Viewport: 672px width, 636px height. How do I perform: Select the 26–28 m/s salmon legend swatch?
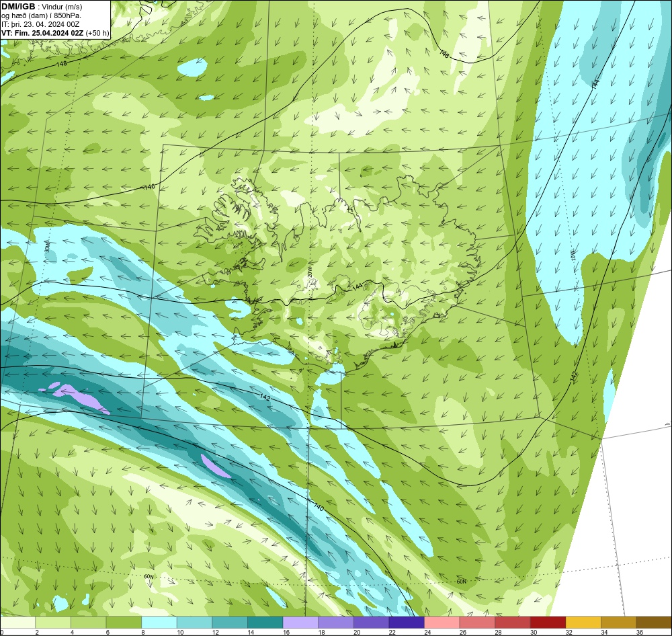coord(477,623)
